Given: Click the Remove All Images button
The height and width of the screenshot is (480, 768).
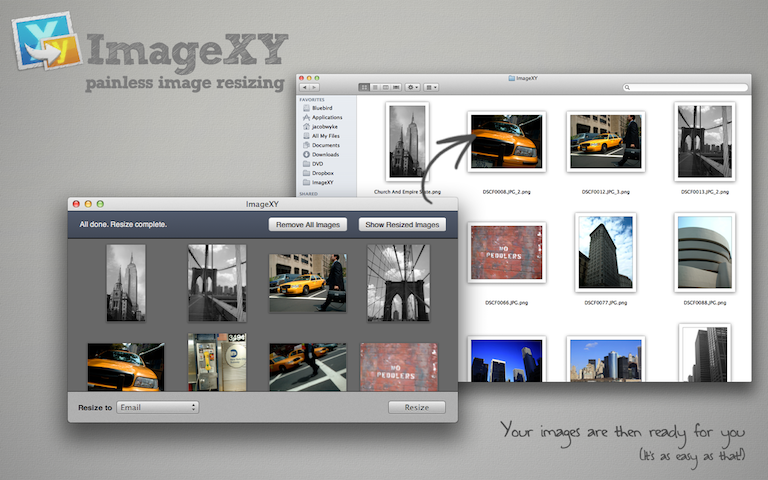Looking at the screenshot, I should 308,224.
